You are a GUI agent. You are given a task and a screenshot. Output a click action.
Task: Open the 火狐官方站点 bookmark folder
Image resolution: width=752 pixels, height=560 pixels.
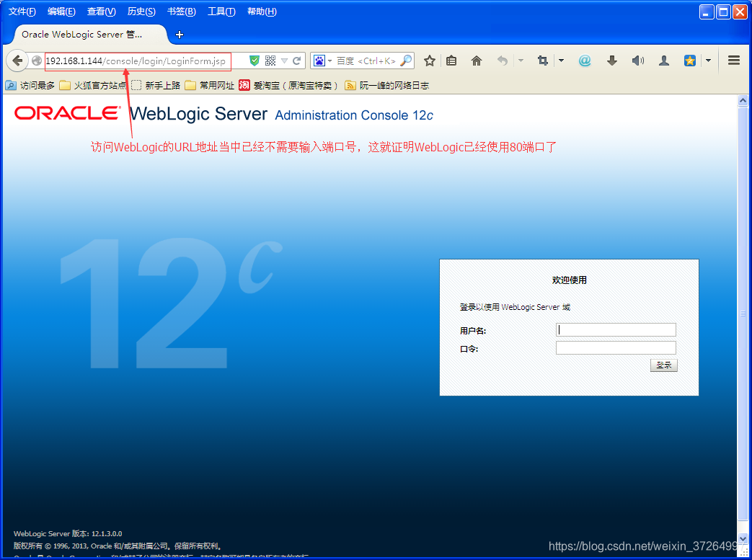[x=93, y=85]
